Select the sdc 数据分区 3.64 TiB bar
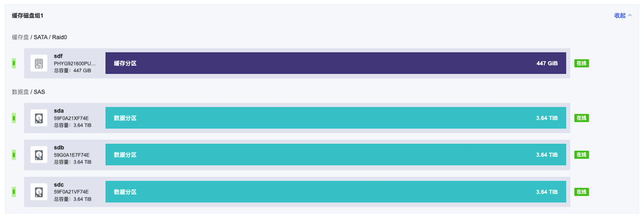Viewport: 644px width, 216px height. [335, 192]
